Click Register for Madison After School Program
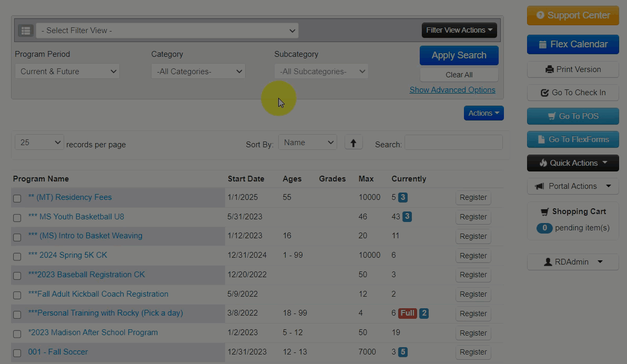Screen dimensions: 627x364 click(473, 333)
